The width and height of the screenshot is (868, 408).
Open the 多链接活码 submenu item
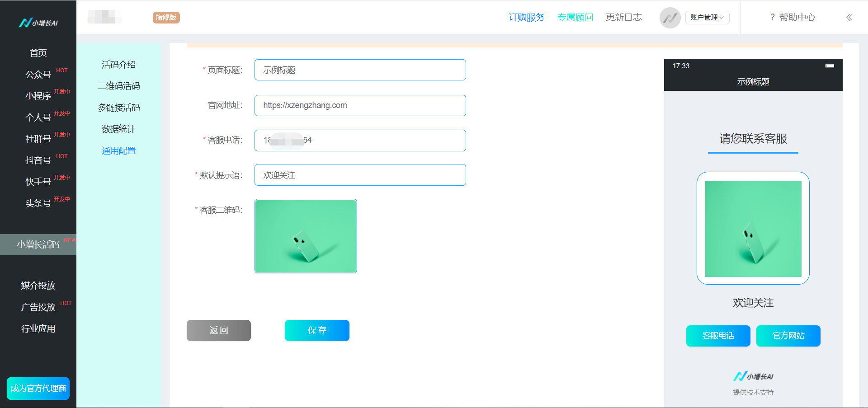tap(118, 108)
